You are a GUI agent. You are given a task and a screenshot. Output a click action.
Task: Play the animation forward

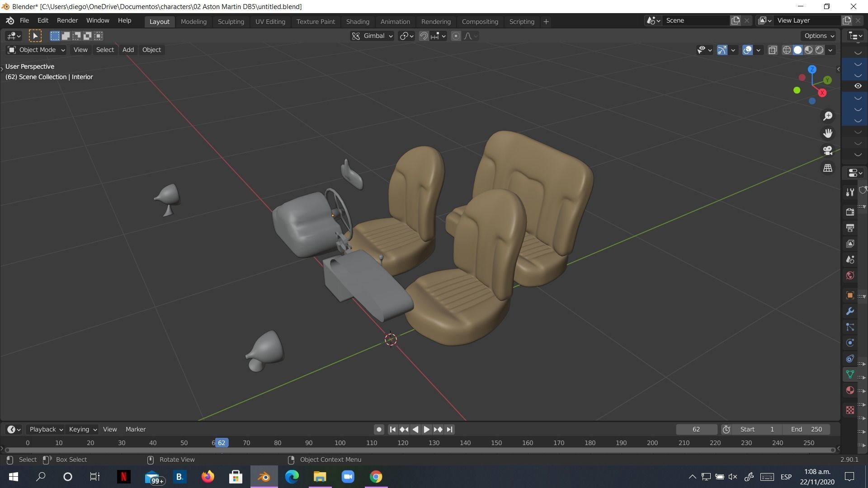coord(426,429)
